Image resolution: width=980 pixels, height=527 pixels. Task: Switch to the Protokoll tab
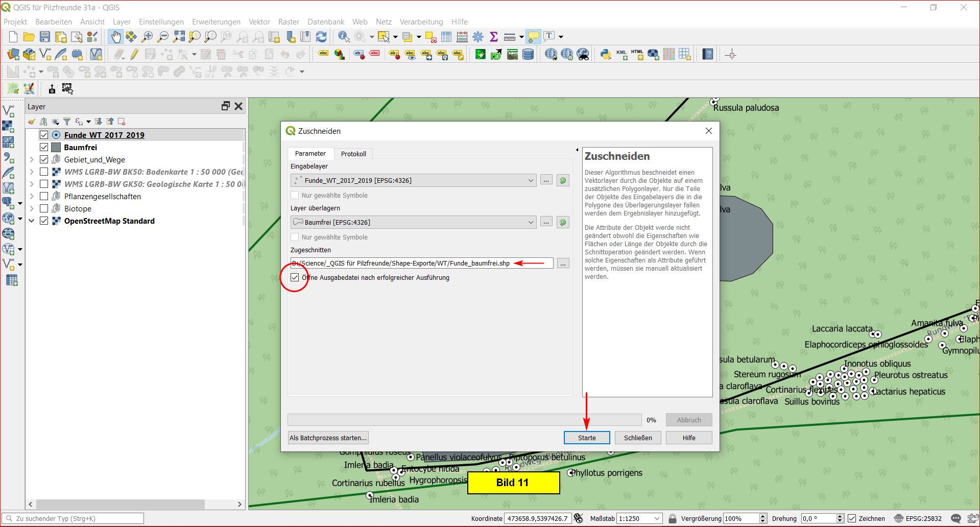pos(353,154)
